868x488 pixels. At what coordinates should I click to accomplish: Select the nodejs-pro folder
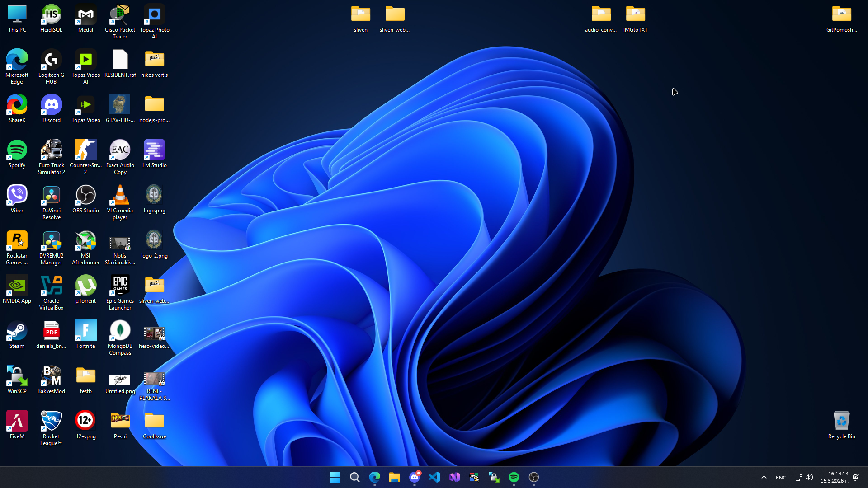pyautogui.click(x=155, y=109)
